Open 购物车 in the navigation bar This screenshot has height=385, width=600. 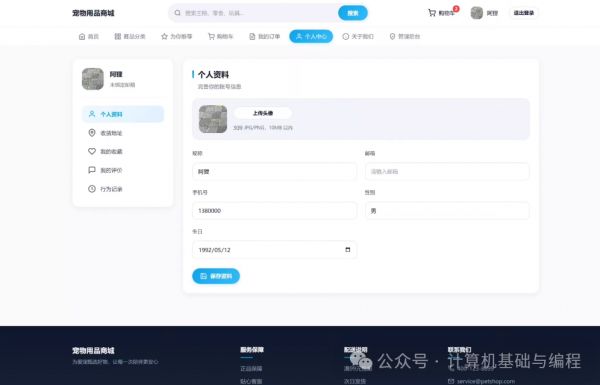(220, 36)
